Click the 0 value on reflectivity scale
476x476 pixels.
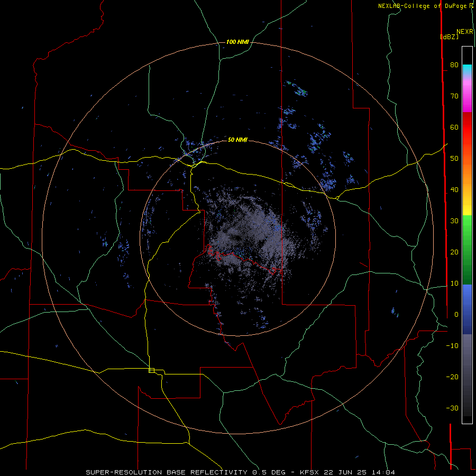click(x=456, y=315)
